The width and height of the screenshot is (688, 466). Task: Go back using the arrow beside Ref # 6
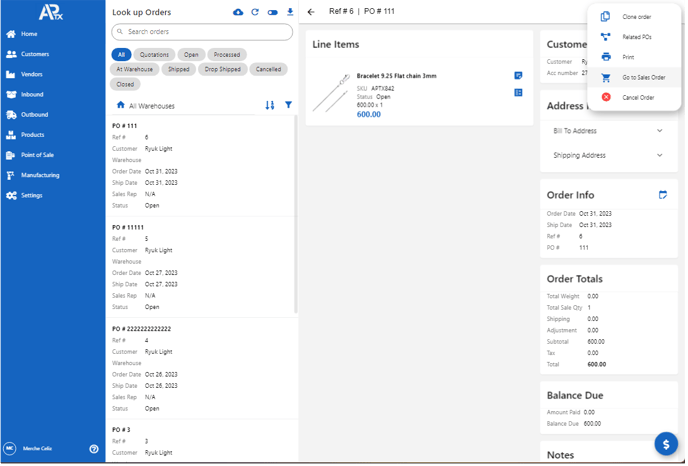[x=311, y=12]
